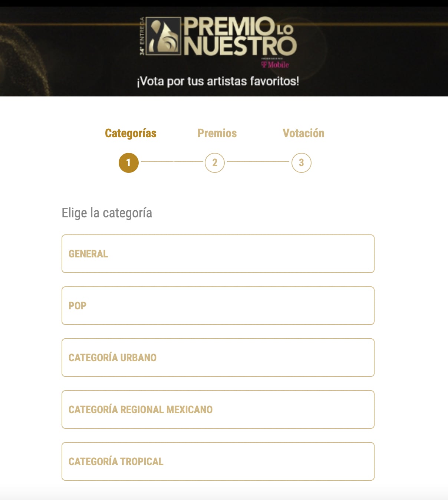The image size is (448, 500).
Task: Click the Premio Lo Nuestro trophy emblem
Action: coord(163,36)
